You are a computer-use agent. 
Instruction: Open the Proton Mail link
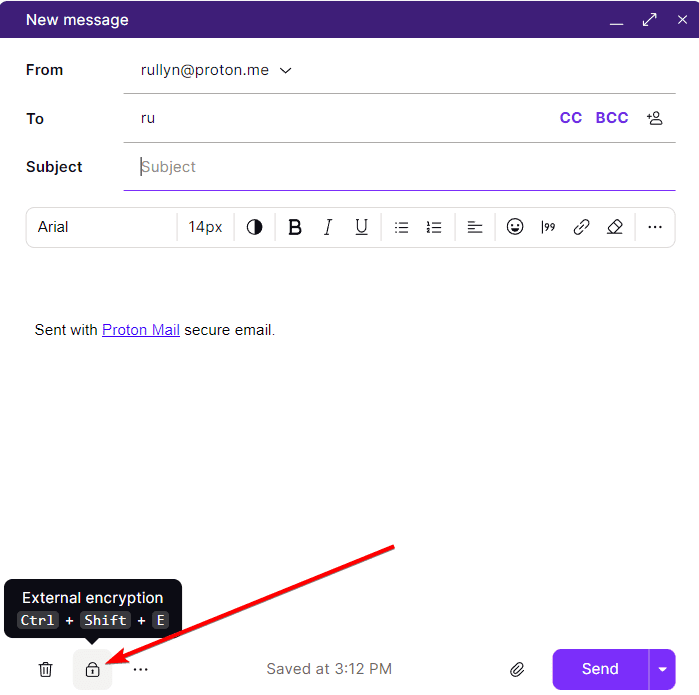(141, 330)
